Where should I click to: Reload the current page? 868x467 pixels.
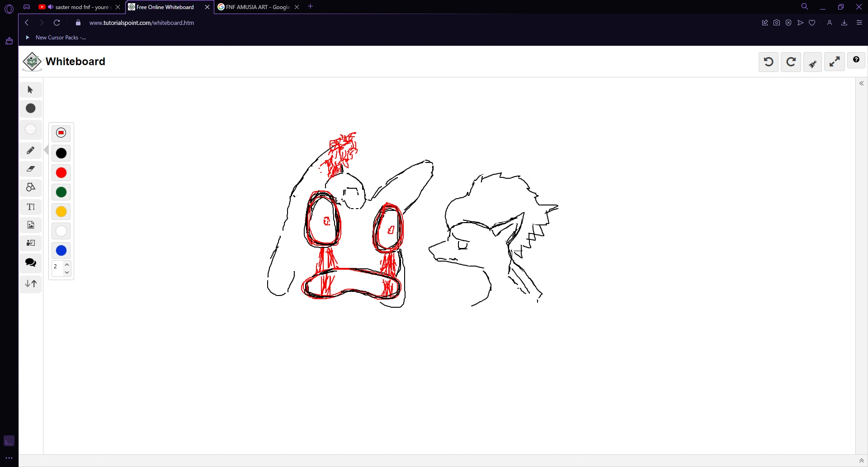[x=57, y=23]
